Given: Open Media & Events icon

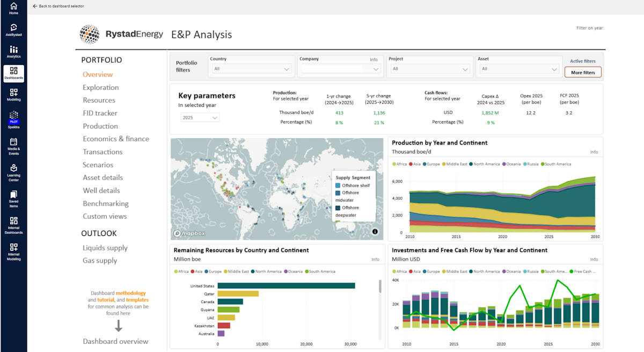Looking at the screenshot, I should (13, 146).
